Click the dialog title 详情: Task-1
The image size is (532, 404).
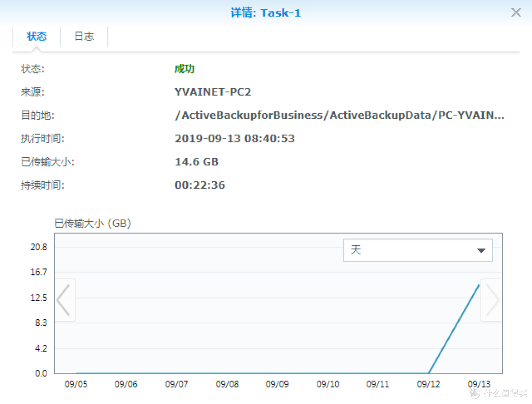click(266, 13)
